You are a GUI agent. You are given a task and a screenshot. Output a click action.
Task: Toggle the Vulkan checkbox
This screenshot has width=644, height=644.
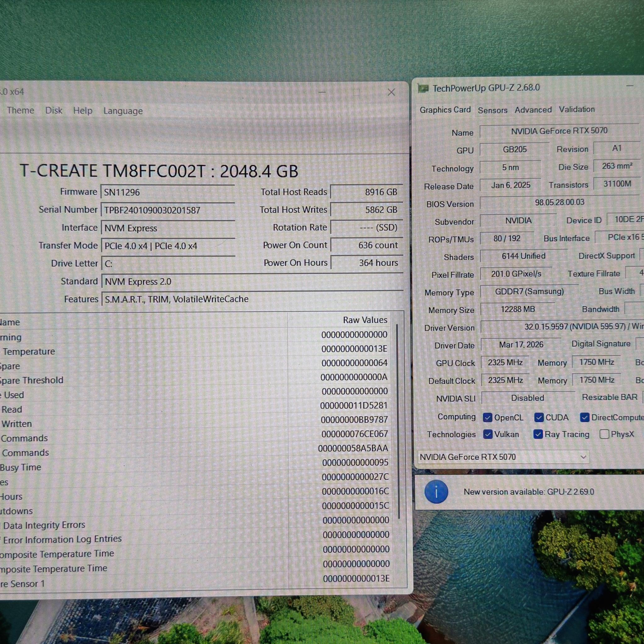pyautogui.click(x=488, y=435)
